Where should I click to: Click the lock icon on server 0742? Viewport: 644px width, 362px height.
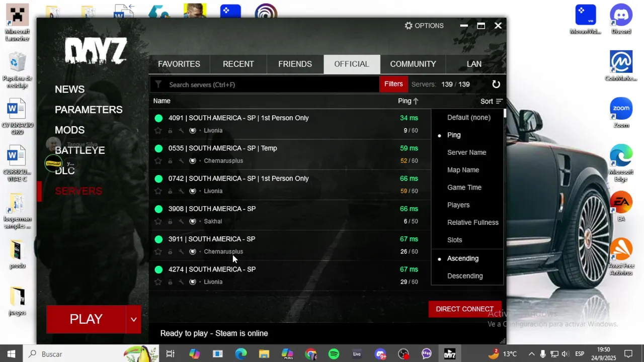pos(170,191)
